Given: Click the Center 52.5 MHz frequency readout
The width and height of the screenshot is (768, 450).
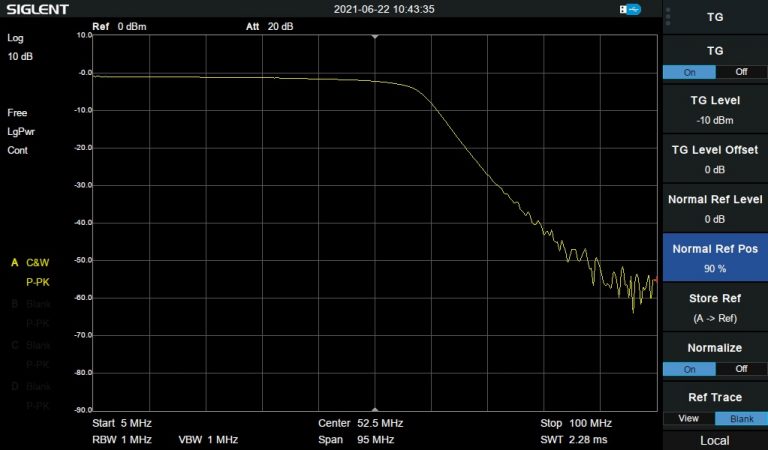Looking at the screenshot, I should click(358, 423).
